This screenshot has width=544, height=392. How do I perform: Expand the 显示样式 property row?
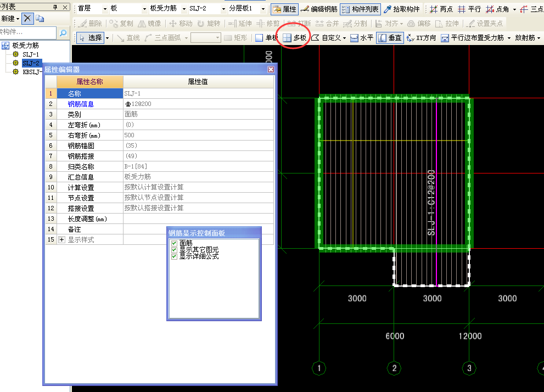pos(61,240)
